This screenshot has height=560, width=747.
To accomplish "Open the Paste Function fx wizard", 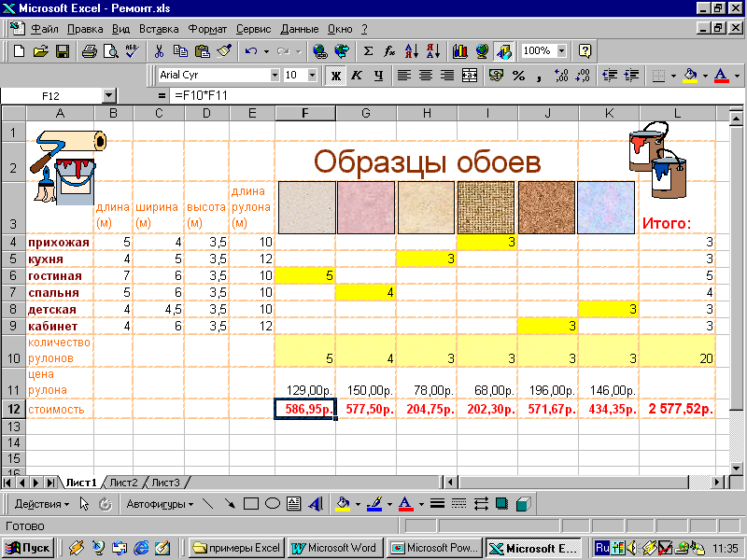I will (x=389, y=51).
